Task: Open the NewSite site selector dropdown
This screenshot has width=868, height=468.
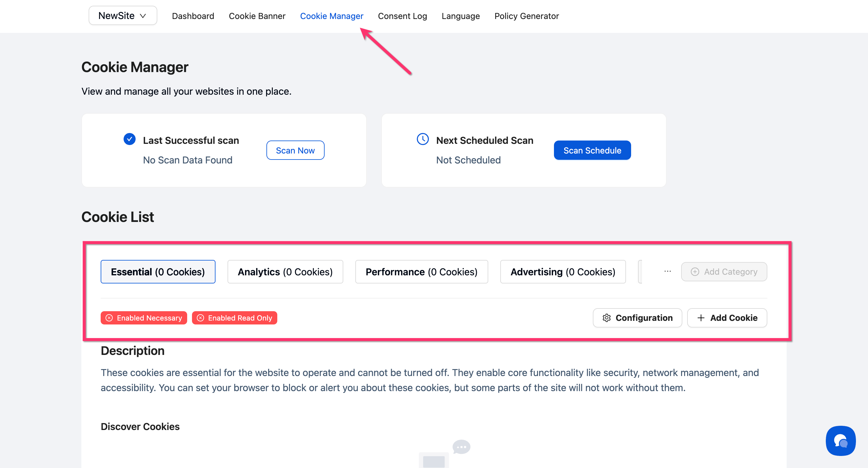Action: (x=123, y=15)
